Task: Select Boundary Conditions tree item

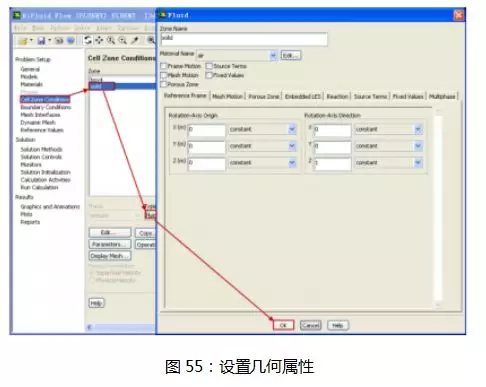Action: click(46, 107)
